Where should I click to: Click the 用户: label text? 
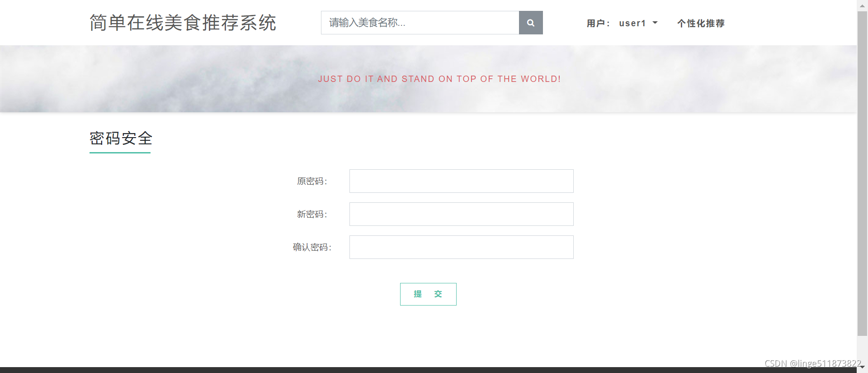tap(598, 23)
